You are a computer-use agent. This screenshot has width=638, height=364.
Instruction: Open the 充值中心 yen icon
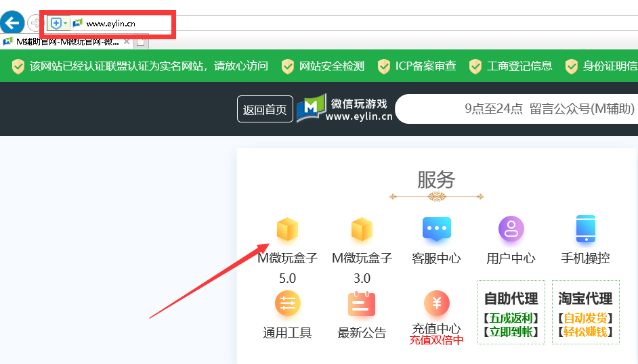click(436, 304)
